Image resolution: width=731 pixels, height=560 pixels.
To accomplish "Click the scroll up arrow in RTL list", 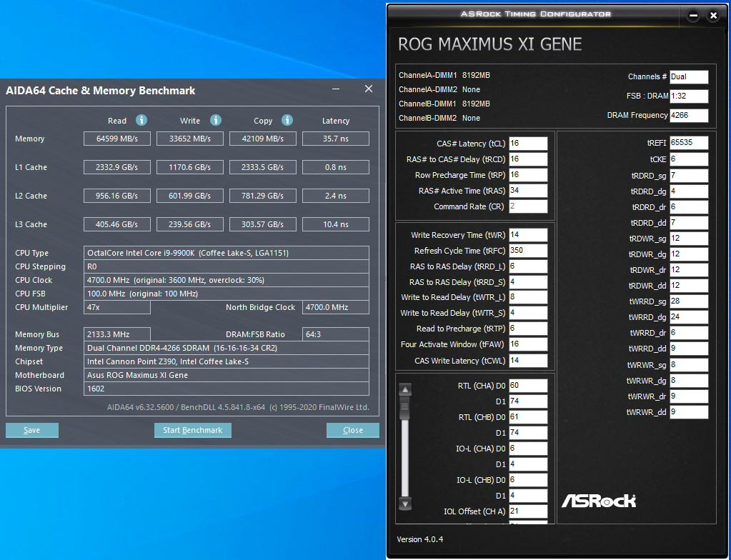I will pyautogui.click(x=405, y=389).
